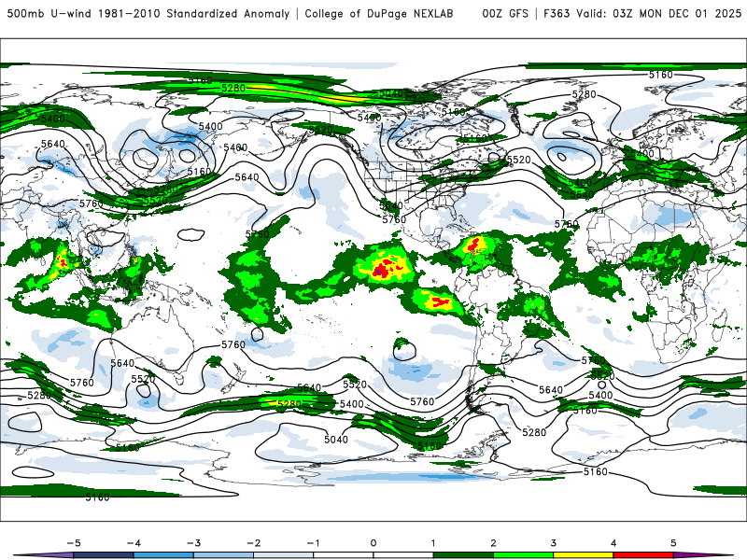Viewport: 747px width, 560px height.
Task: Select the bright green 2 to 3 colorbar segment
Action: 523,555
